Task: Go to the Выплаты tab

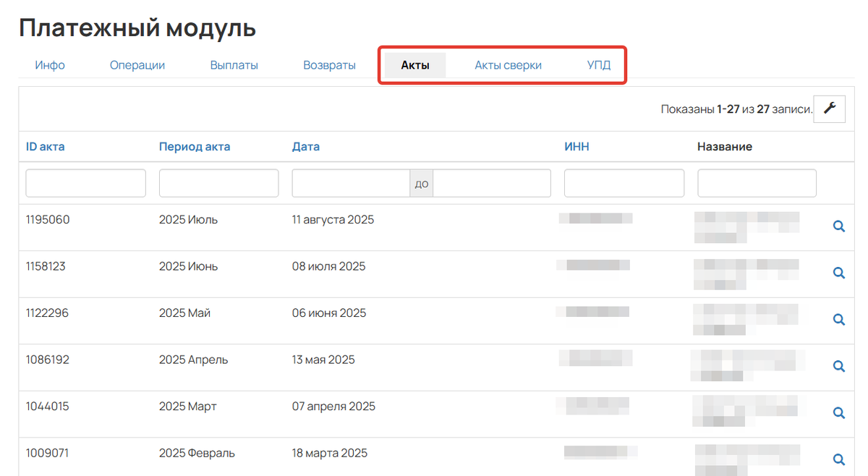Action: [x=234, y=65]
